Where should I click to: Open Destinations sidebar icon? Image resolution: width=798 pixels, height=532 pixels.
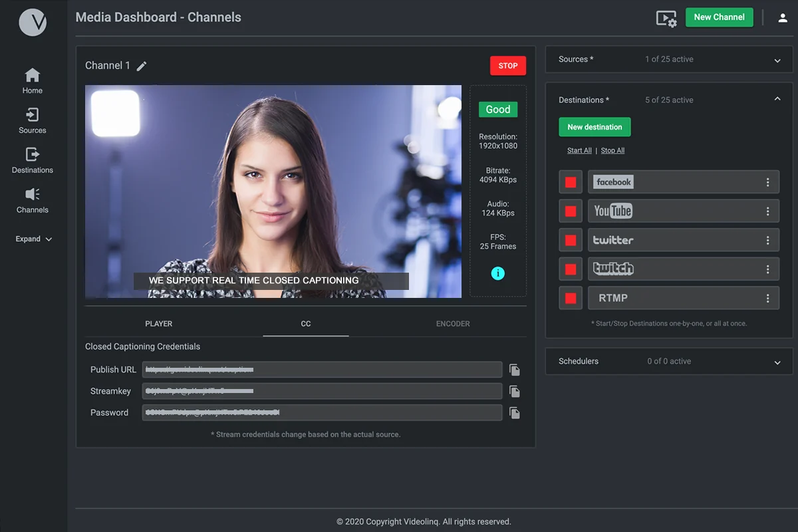[x=32, y=154]
